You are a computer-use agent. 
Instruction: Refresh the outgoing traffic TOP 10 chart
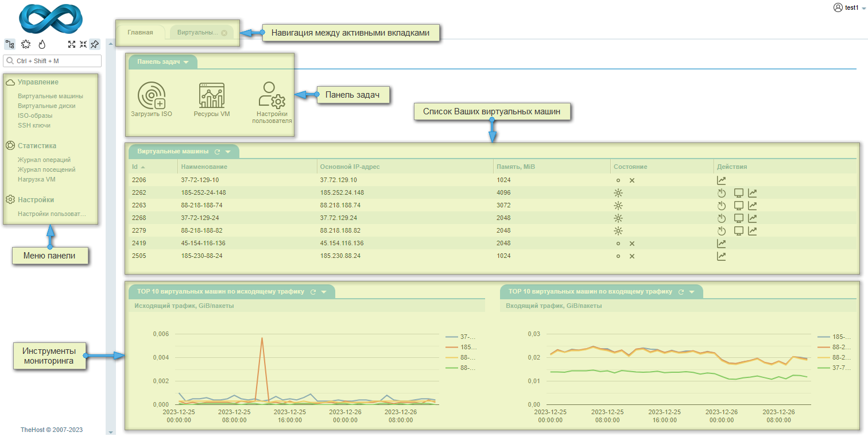(313, 292)
